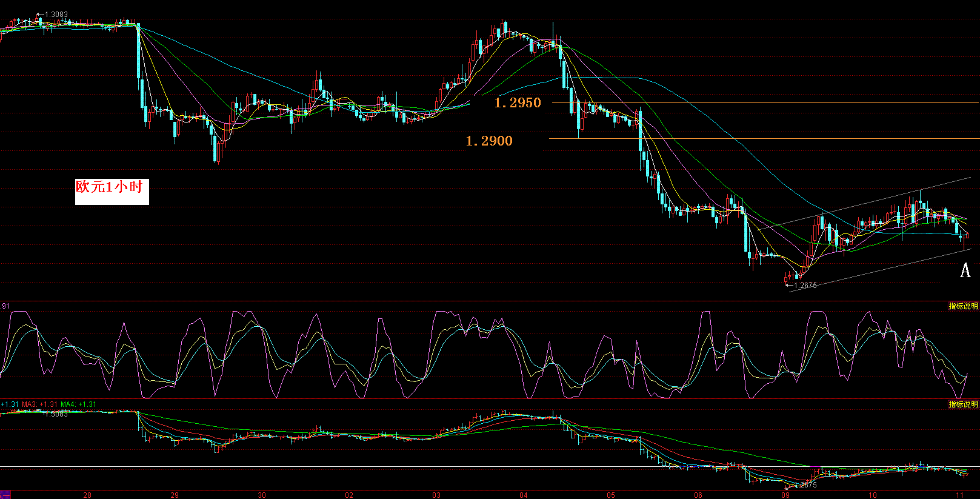Viewport: 980px width, 499px height.
Task: Open 指标说明 for the lower MA panel
Action: point(963,404)
